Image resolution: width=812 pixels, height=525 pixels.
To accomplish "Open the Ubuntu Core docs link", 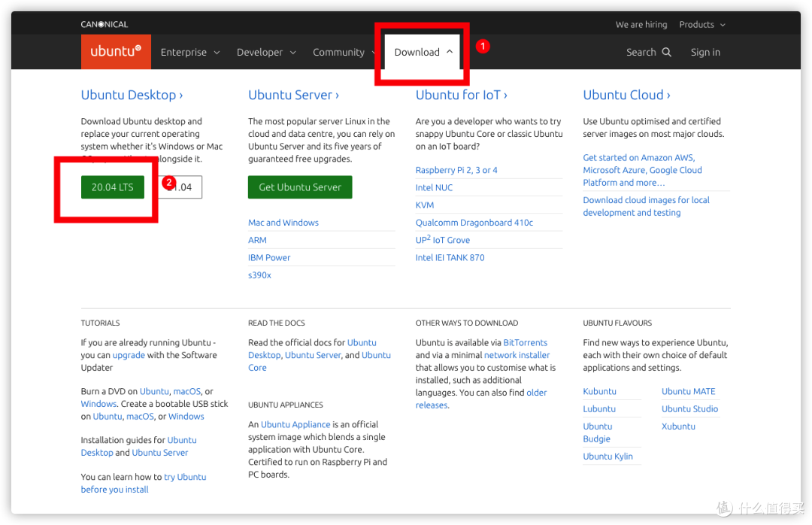I will [320, 361].
